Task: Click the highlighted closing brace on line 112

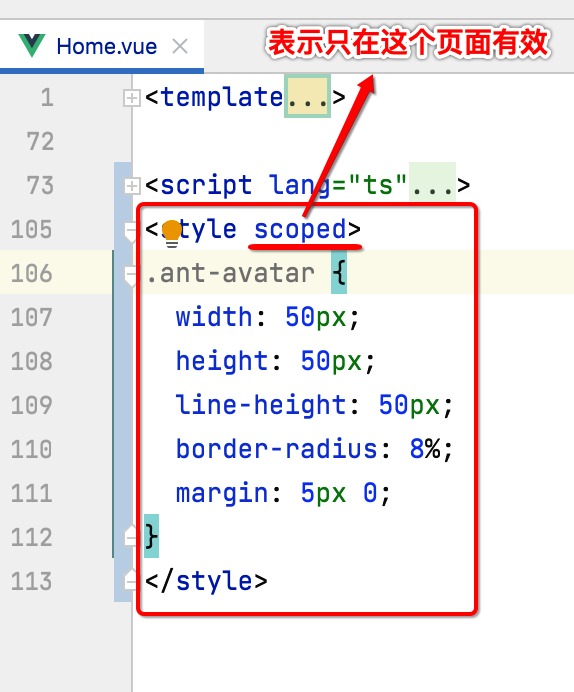Action: 151,537
